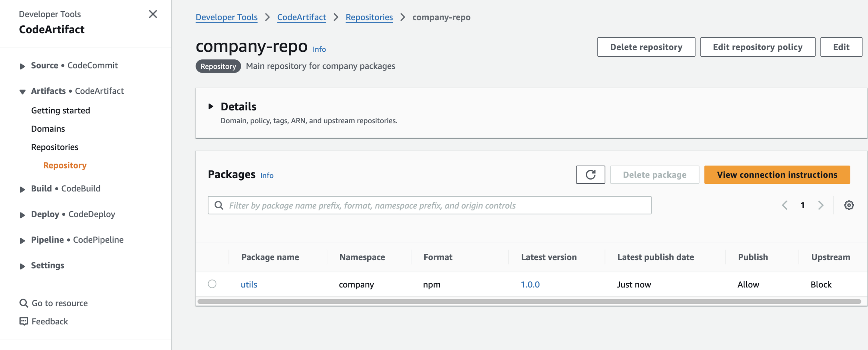
Task: Refresh the packages list
Action: [590, 175]
